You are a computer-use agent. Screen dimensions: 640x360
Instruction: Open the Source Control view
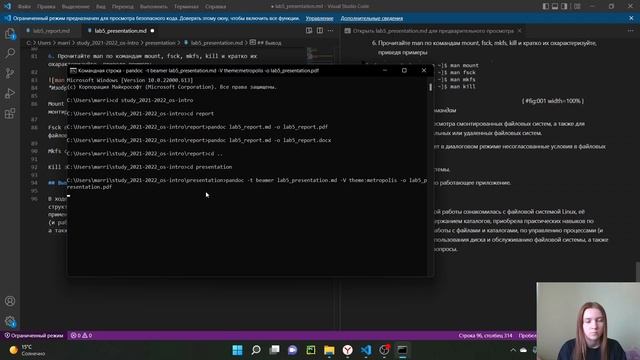coord(10,73)
